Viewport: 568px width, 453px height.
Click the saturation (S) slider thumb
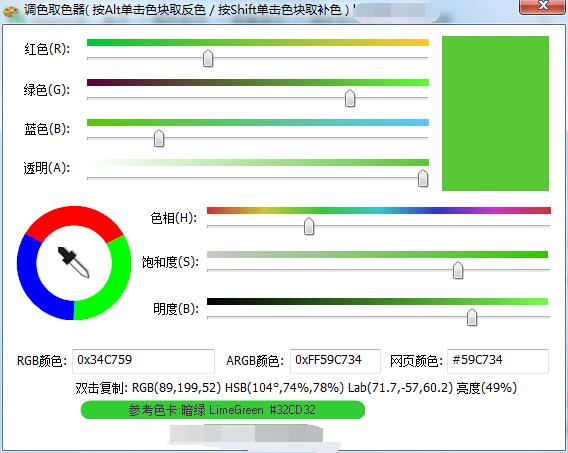tap(458, 270)
